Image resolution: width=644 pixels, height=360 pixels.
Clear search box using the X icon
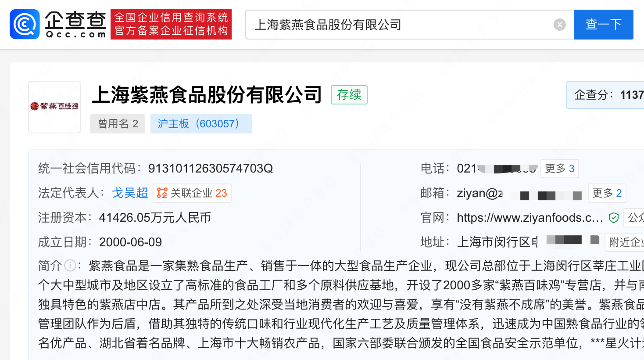coord(559,24)
